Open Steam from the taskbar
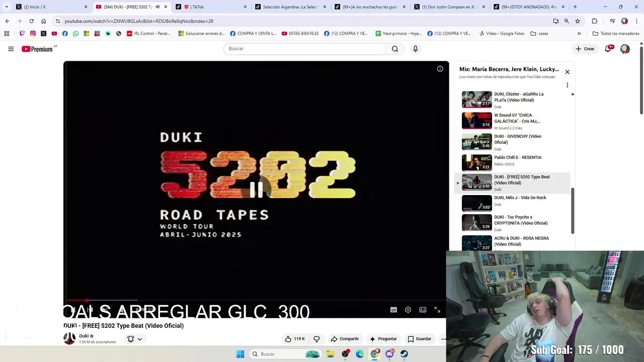 tap(404, 354)
